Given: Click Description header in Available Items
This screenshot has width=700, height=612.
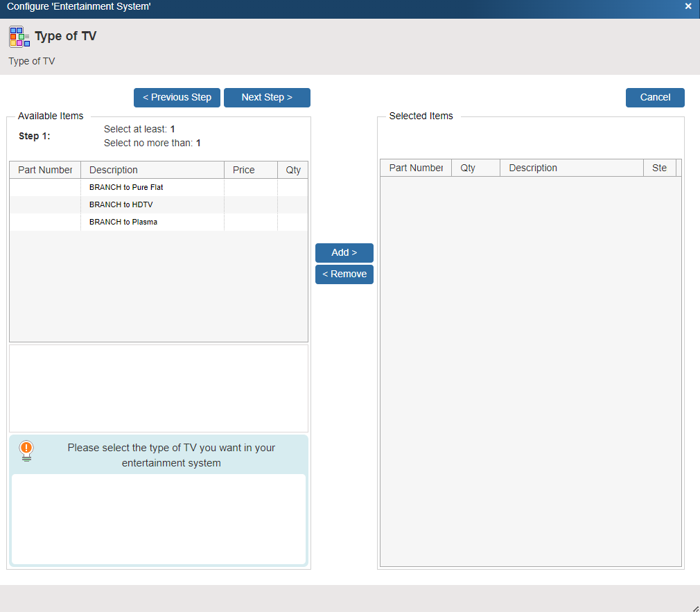Looking at the screenshot, I should [152, 170].
